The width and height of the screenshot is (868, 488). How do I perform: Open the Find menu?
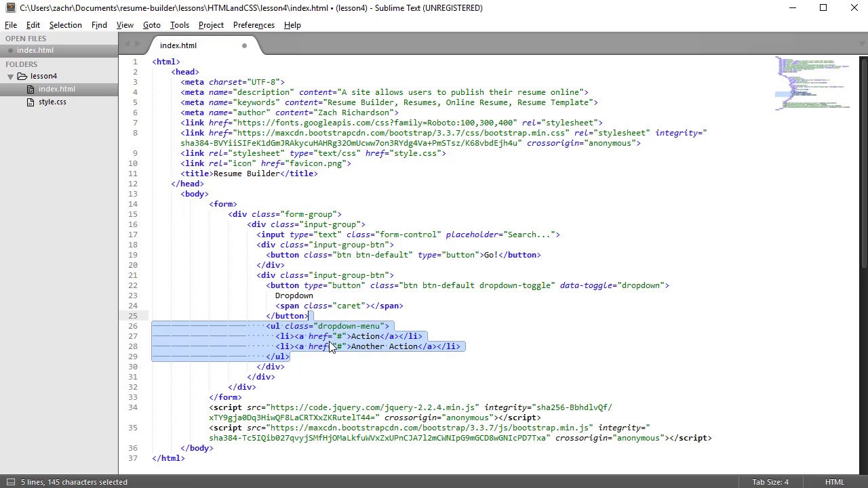coord(99,25)
